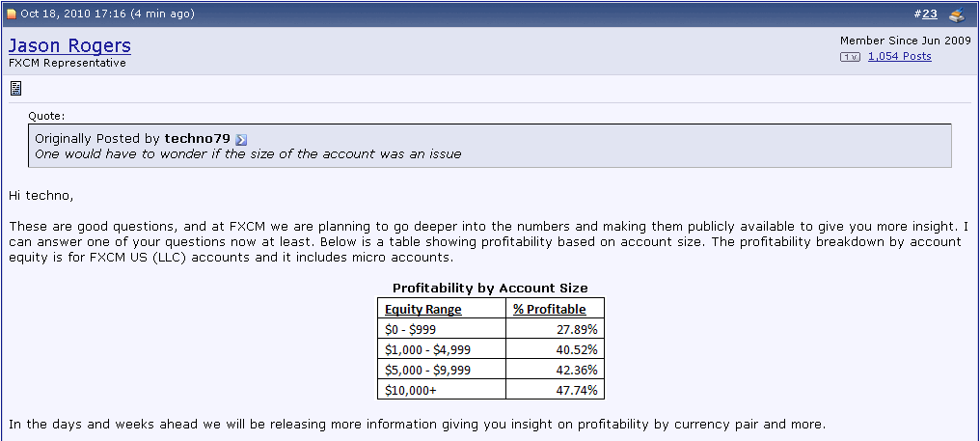Click the % Profitable column header
This screenshot has height=441, width=980.
coord(549,310)
